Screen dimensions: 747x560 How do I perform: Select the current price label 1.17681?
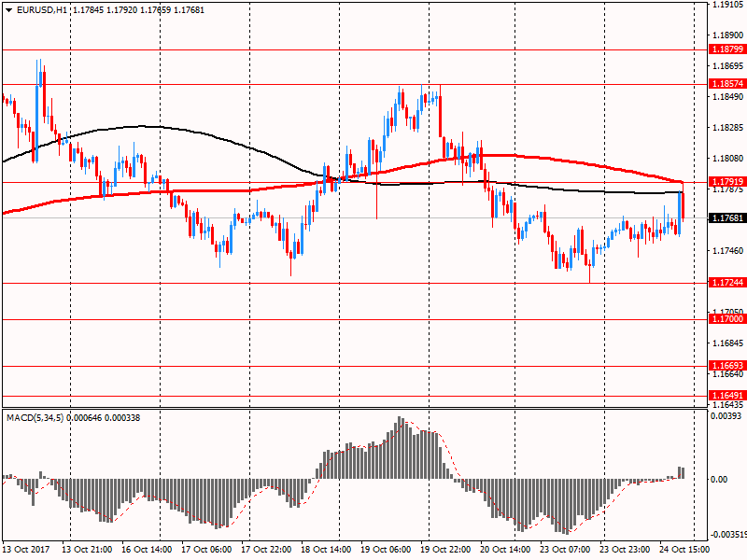click(x=727, y=218)
